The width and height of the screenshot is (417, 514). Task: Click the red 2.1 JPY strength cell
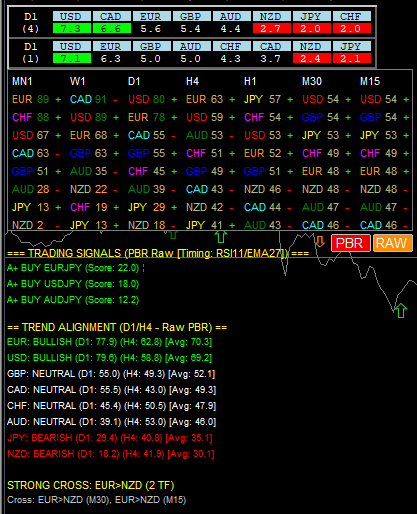coord(352,59)
